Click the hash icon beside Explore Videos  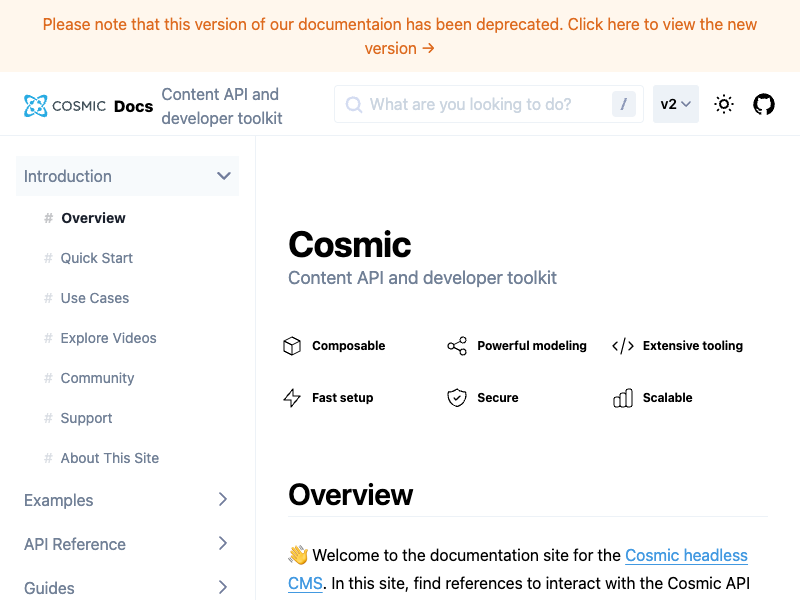tap(48, 338)
